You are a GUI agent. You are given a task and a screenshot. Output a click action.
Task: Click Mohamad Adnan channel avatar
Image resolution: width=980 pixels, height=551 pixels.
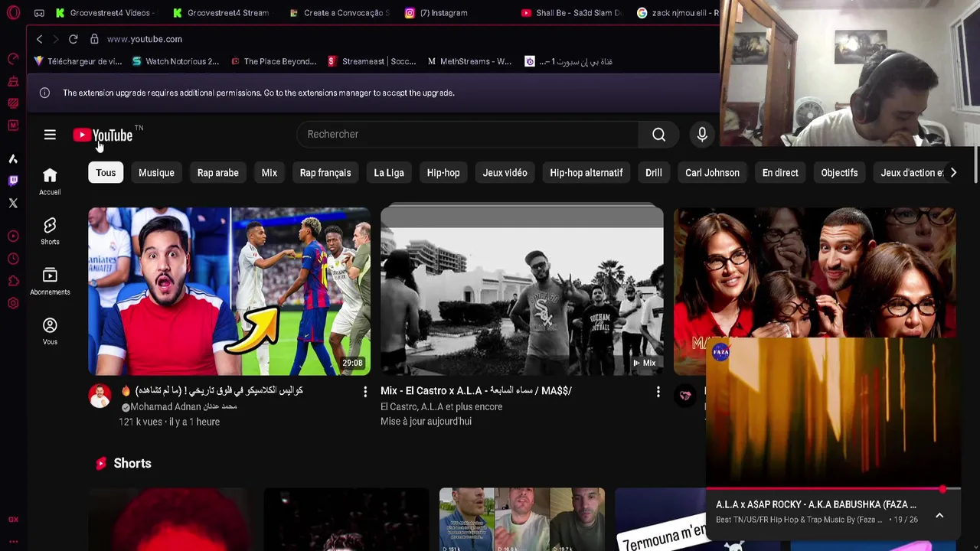tap(100, 396)
